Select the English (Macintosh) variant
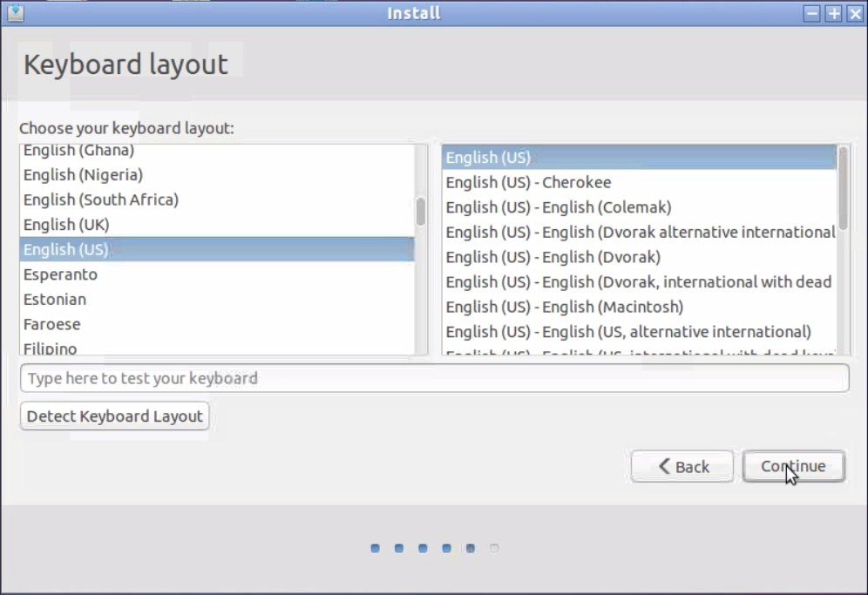The height and width of the screenshot is (595, 868). coord(640,307)
